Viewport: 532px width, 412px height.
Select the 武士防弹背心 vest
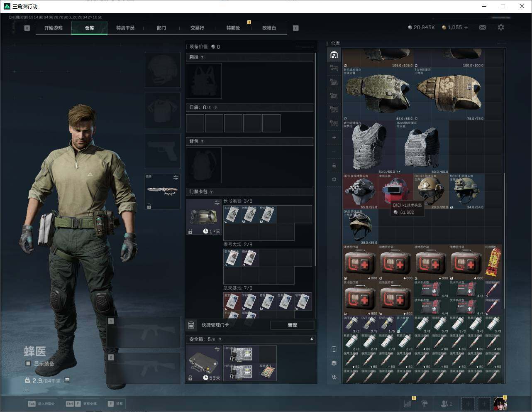point(369,147)
